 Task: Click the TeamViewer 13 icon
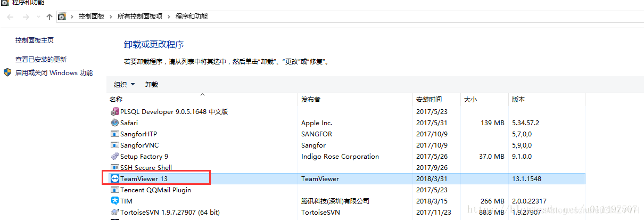(114, 179)
